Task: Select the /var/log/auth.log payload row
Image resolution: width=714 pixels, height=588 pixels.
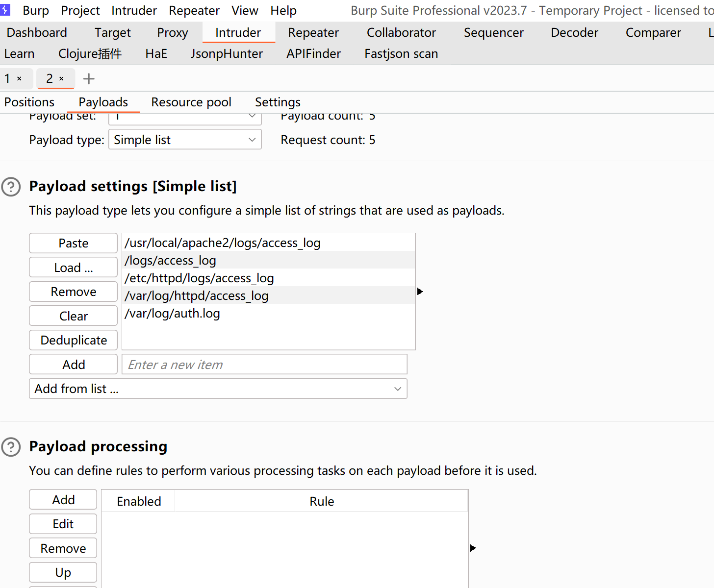Action: point(268,313)
